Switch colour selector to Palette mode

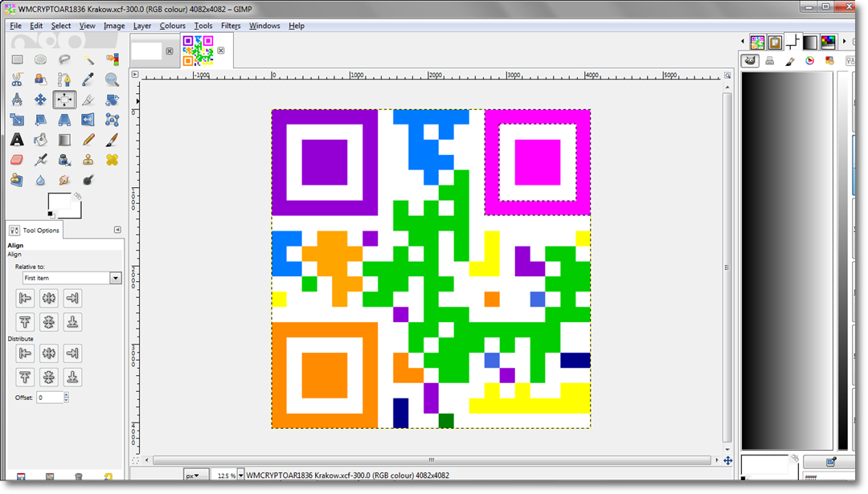point(829,61)
